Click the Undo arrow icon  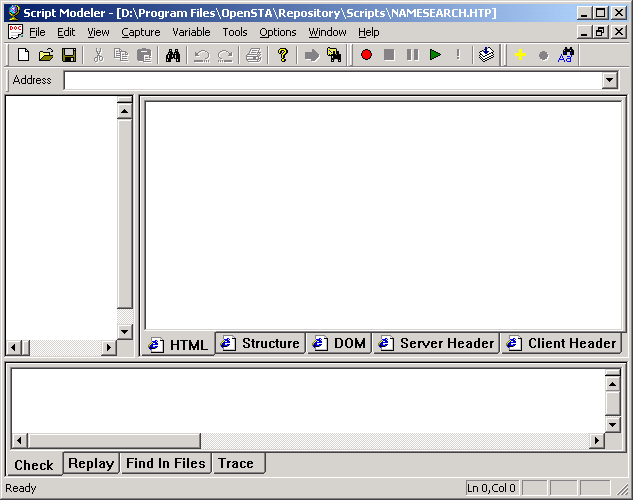[201, 55]
